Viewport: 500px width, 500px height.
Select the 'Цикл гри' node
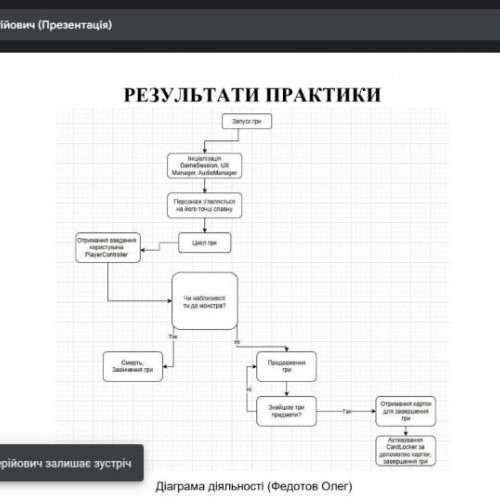coord(204,243)
